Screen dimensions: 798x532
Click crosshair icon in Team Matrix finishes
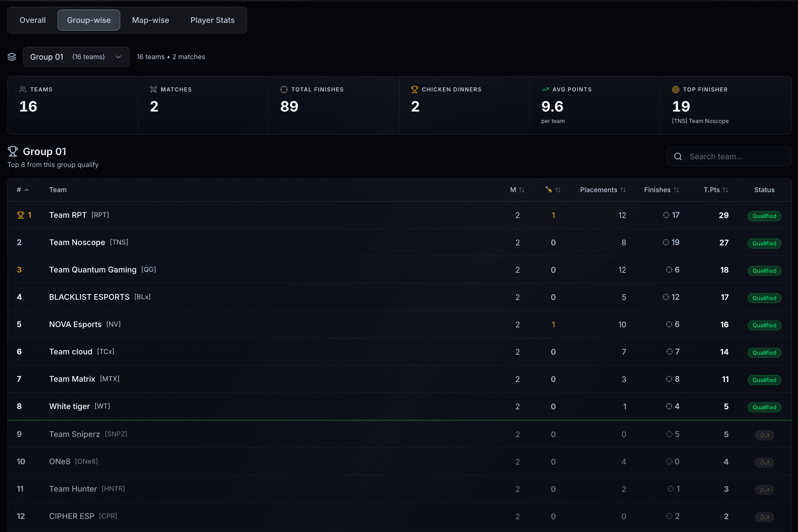tap(669, 379)
